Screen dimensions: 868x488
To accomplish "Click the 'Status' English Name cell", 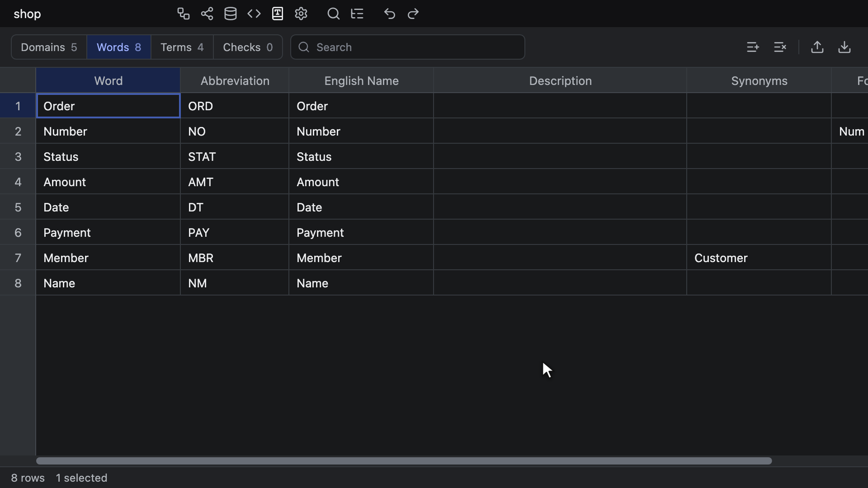I will click(361, 156).
